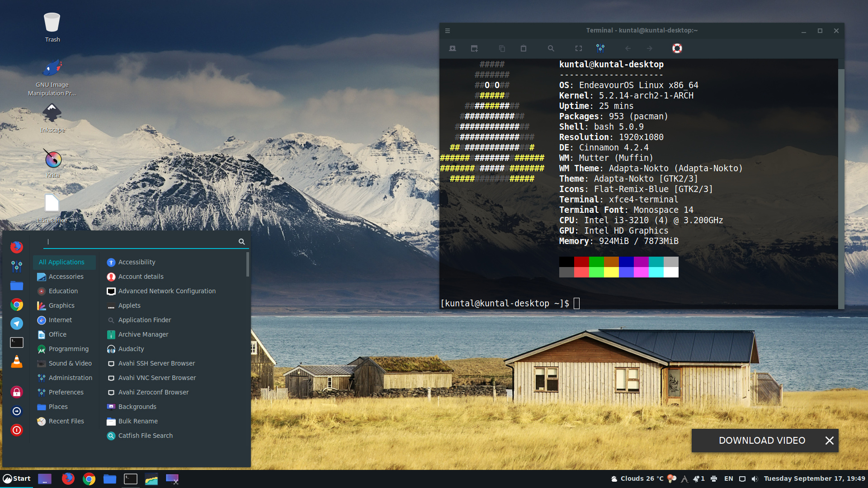868x488 pixels.
Task: Click the red Shutdown icon in menu
Action: pyautogui.click(x=17, y=430)
